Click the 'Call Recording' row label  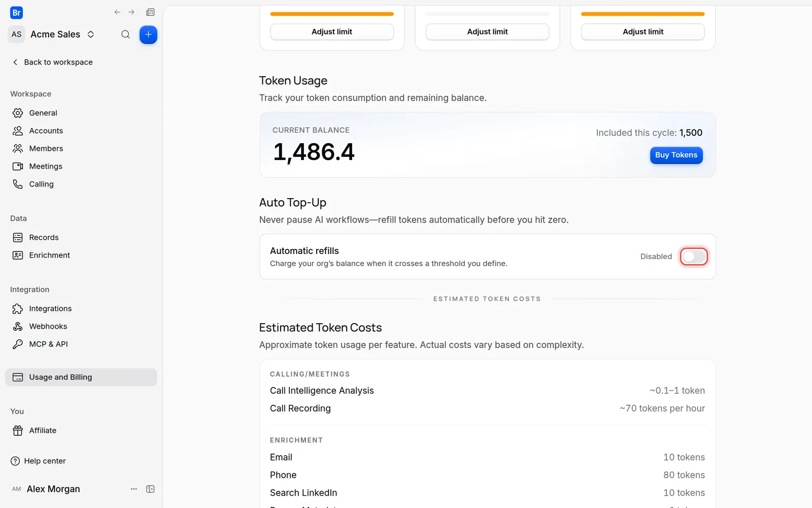click(300, 408)
